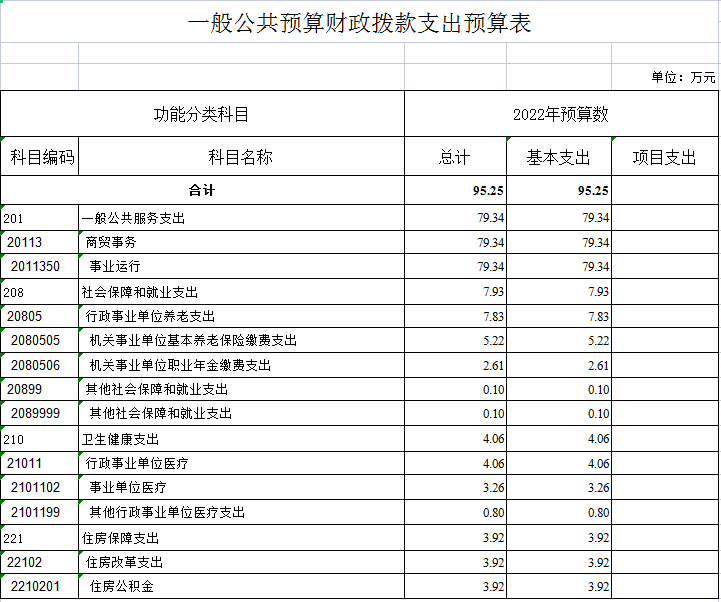Select the 住房保障支出 cell
Viewport: 721px width, 602px height.
coord(241,538)
